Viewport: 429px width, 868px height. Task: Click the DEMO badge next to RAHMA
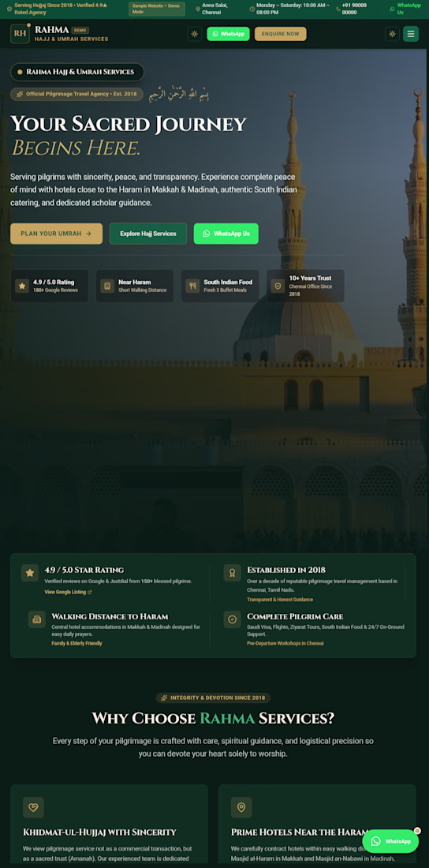point(80,31)
